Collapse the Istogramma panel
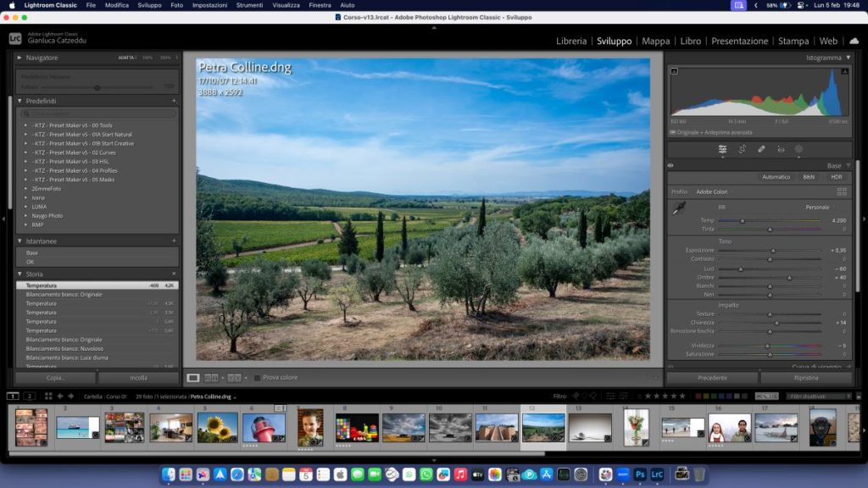This screenshot has height=488, width=868. click(x=848, y=58)
